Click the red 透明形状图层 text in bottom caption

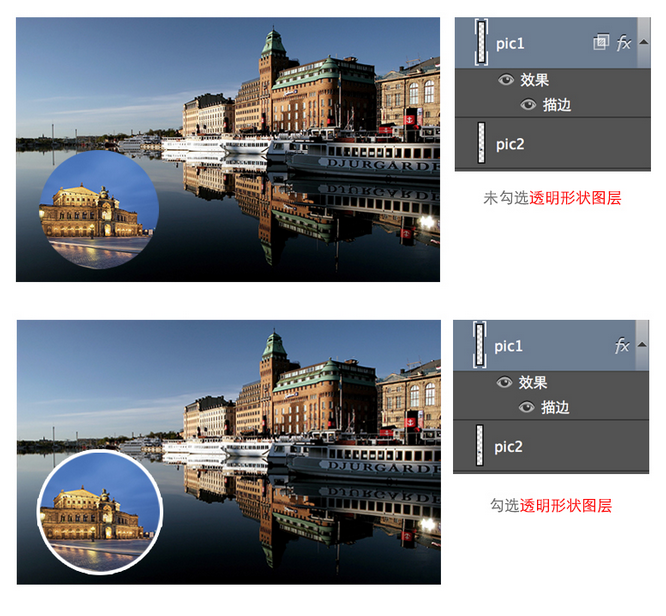[565, 506]
